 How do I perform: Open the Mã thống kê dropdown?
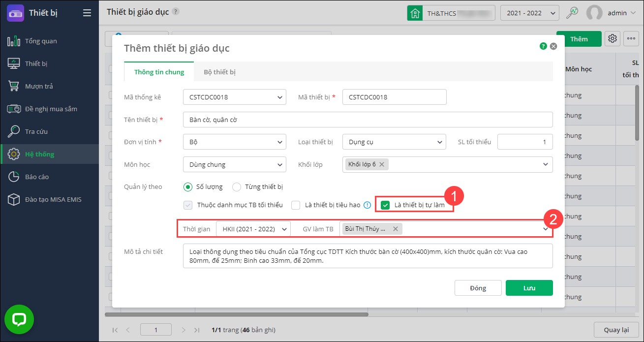tap(234, 97)
